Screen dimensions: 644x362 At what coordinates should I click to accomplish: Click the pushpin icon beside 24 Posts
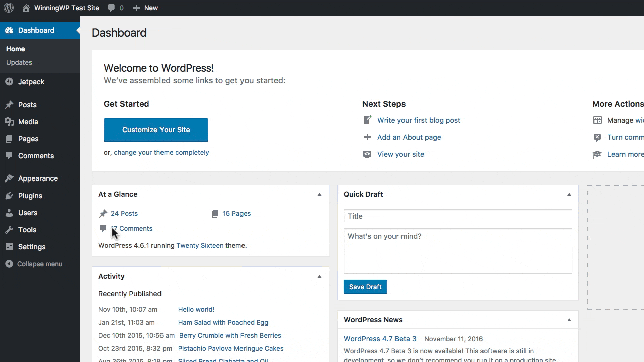(103, 214)
